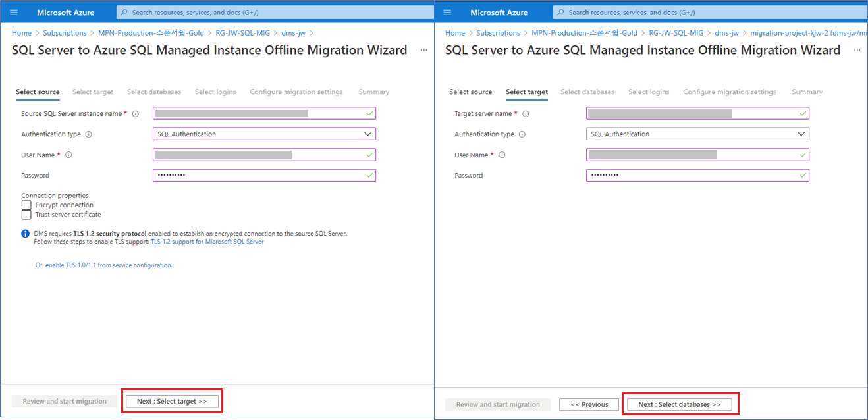Switch to Select target tab in right window

click(x=527, y=92)
